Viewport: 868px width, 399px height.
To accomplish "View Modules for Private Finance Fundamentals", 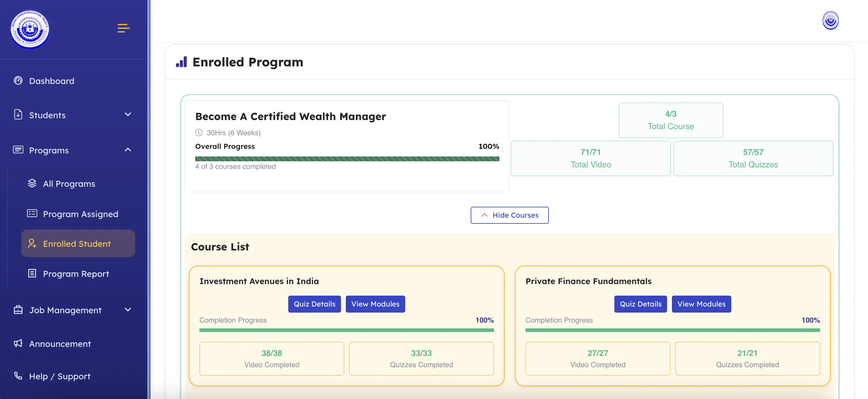I will tap(702, 304).
